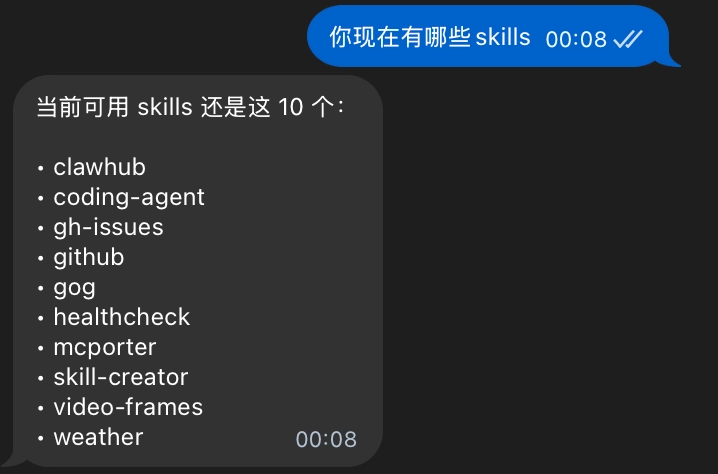This screenshot has height=474, width=718.
Task: Click the video-frames list entry
Action: (x=128, y=407)
